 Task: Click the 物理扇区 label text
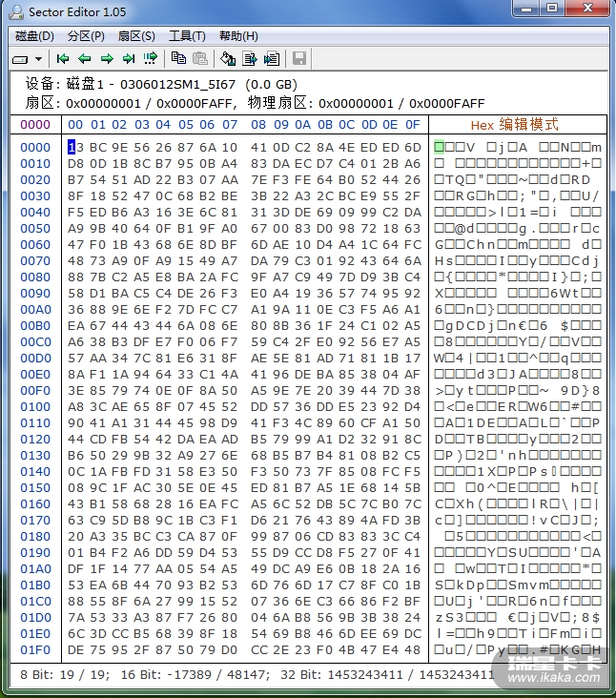coord(277,103)
